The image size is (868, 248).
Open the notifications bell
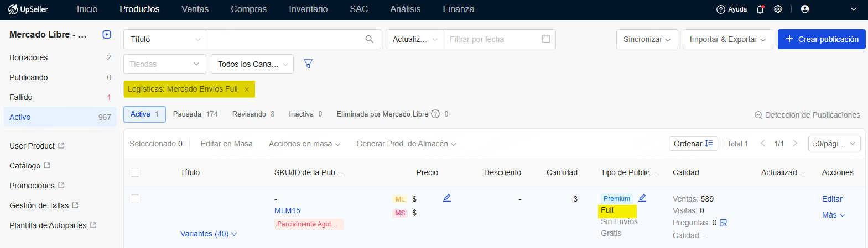(x=760, y=9)
